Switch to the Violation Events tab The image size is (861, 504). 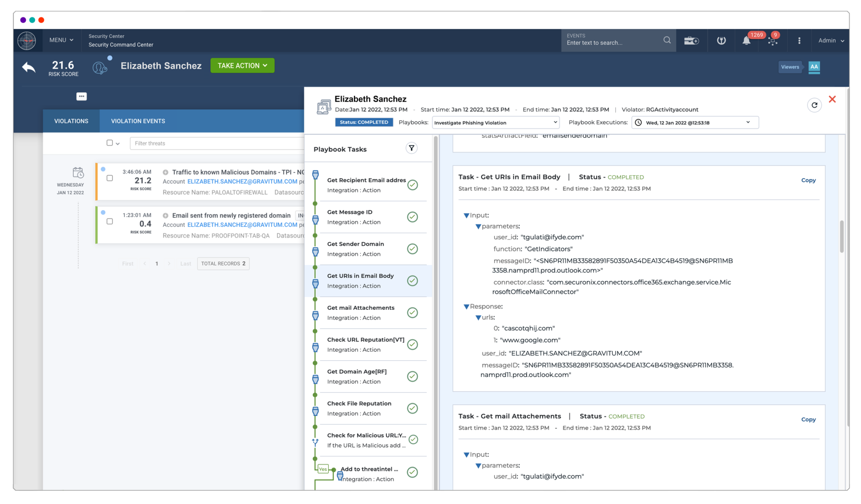[x=137, y=121]
